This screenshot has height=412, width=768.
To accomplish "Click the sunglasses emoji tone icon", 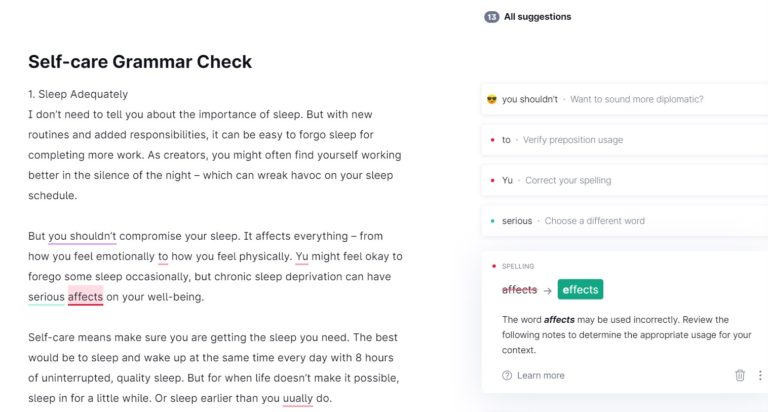I will point(492,99).
